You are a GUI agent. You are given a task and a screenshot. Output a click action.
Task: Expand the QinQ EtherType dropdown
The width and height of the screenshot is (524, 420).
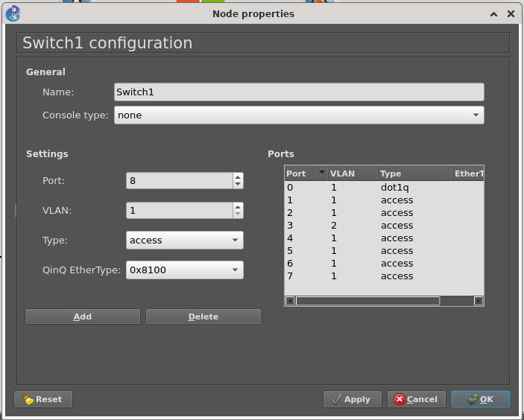[184, 270]
